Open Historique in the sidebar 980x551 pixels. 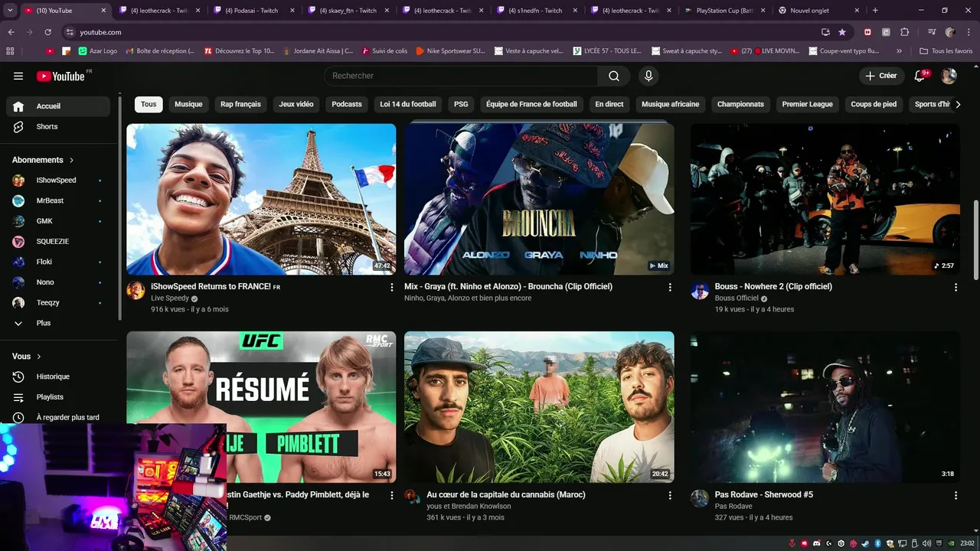pyautogui.click(x=58, y=377)
